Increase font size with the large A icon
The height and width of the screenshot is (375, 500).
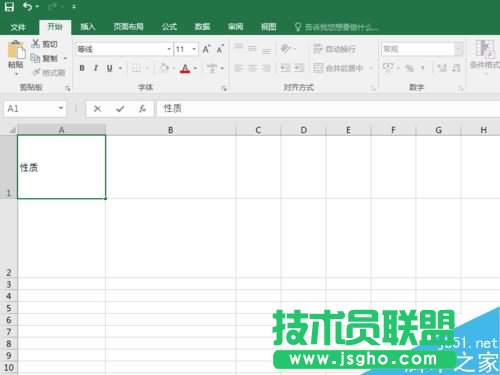[206, 49]
